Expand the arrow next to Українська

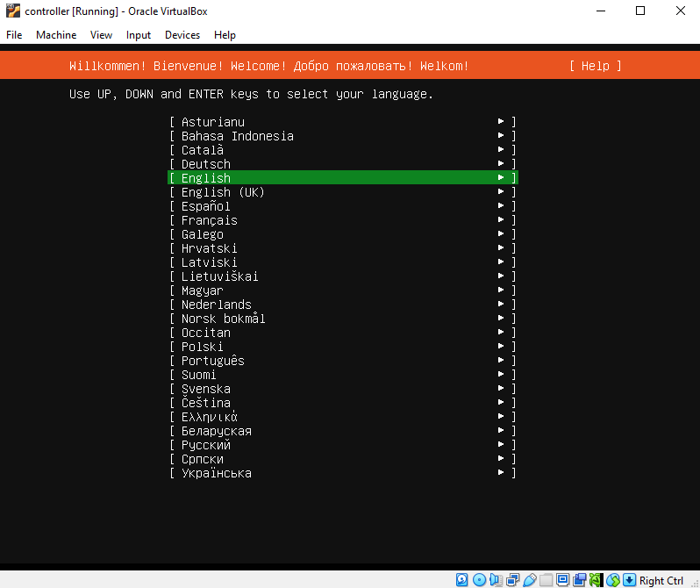point(501,473)
